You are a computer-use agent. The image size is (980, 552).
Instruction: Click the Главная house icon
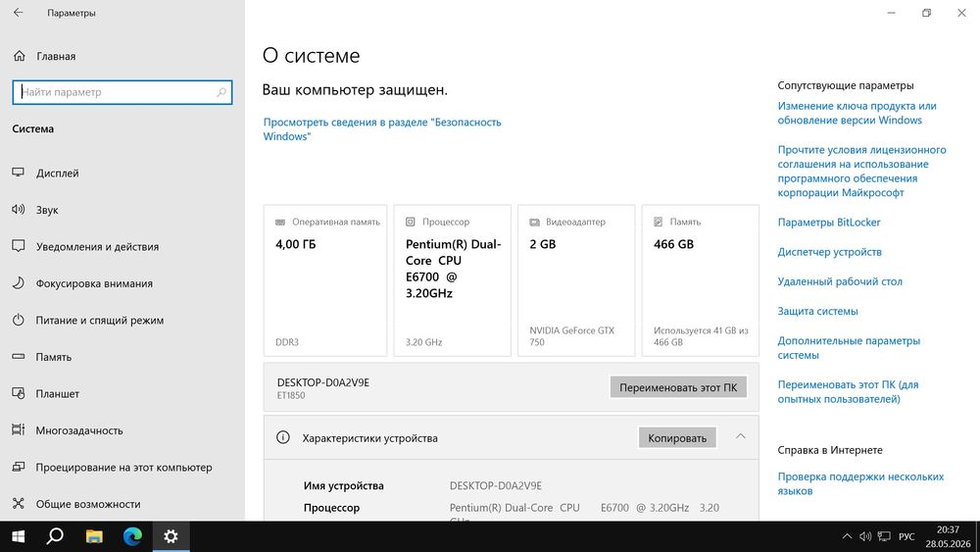tap(20, 56)
